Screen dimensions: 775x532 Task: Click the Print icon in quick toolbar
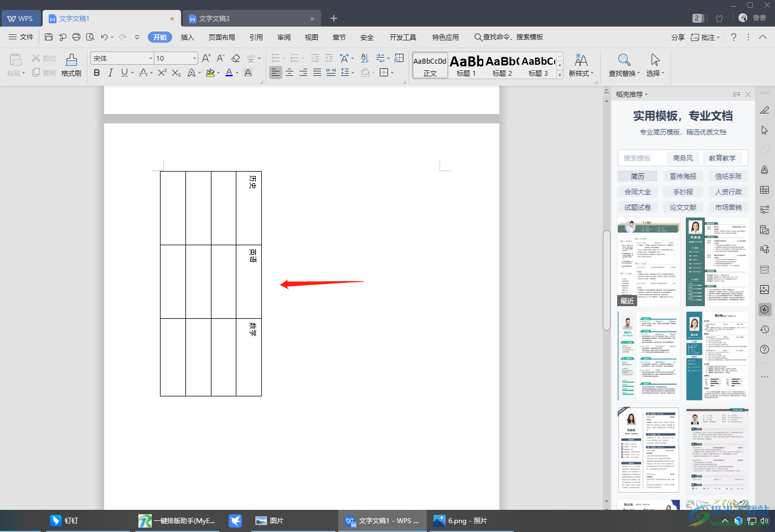[x=76, y=37]
